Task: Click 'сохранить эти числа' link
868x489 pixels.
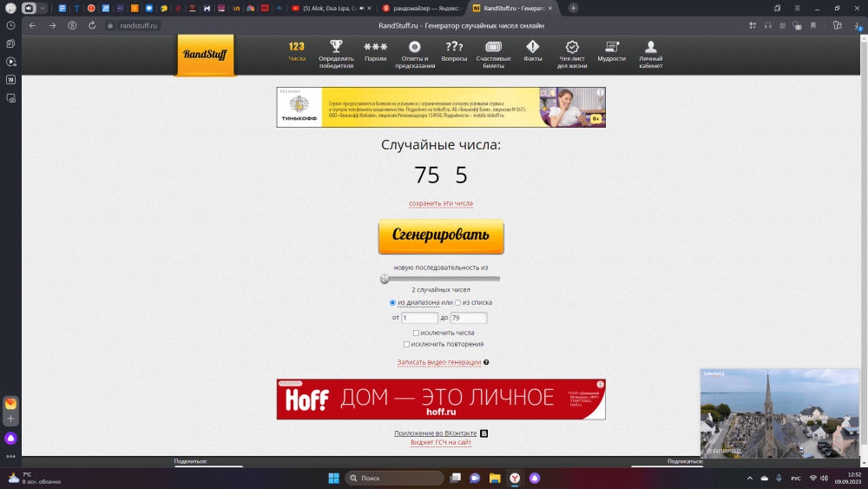Action: click(x=441, y=203)
